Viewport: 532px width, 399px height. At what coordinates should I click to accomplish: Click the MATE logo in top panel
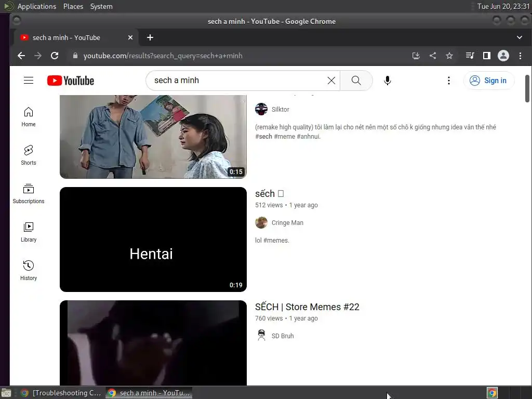point(8,6)
